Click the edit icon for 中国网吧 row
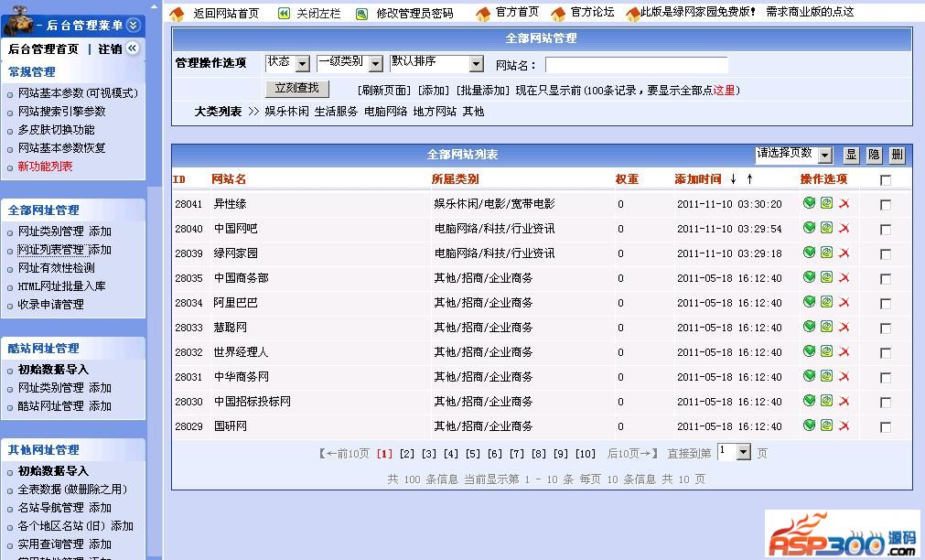The width and height of the screenshot is (925, 560). [826, 228]
